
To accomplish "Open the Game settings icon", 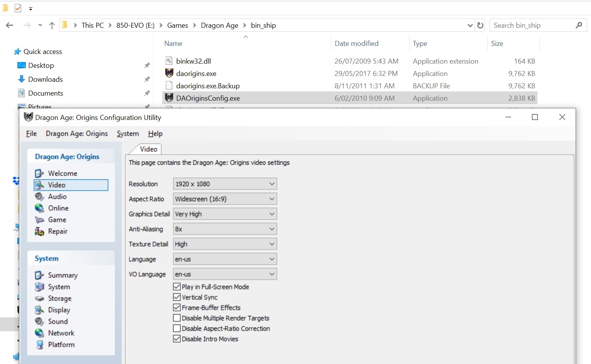I will click(x=39, y=220).
